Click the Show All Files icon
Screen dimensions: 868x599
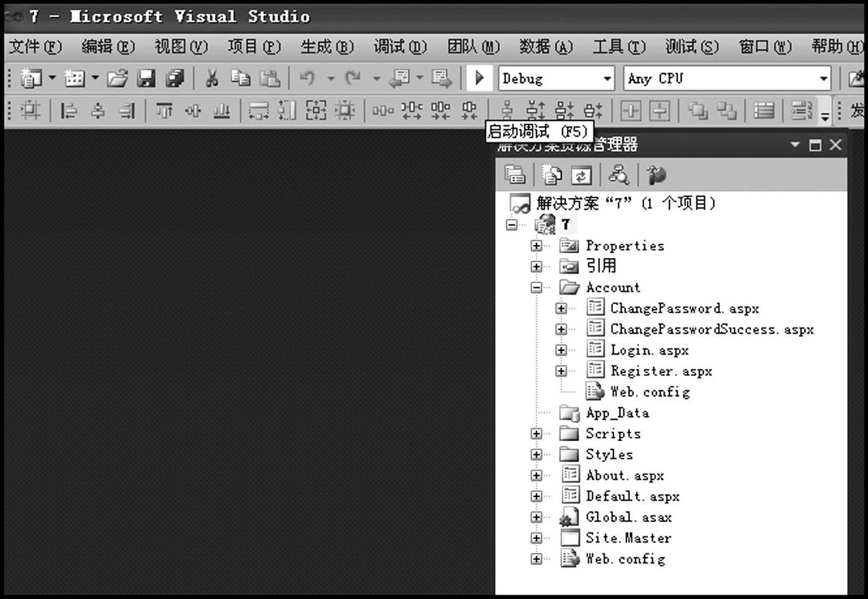click(552, 175)
